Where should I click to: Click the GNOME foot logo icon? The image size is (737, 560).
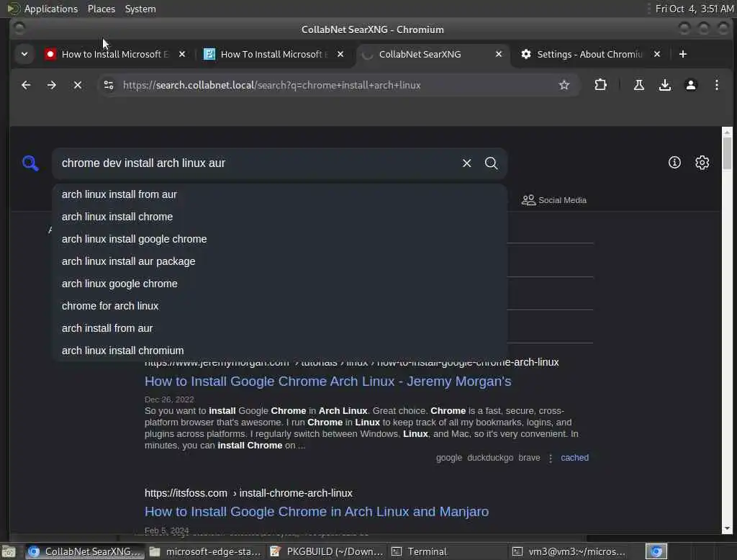tap(13, 9)
